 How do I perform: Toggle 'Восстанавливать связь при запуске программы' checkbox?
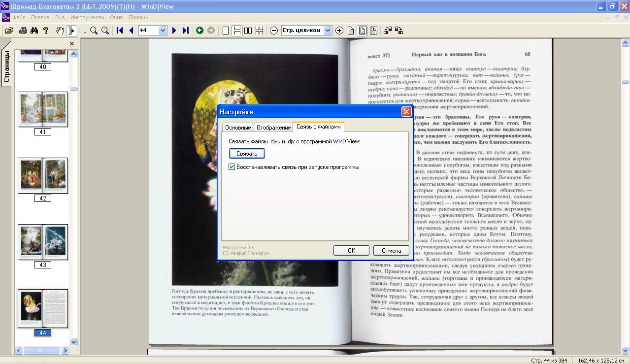tap(232, 167)
